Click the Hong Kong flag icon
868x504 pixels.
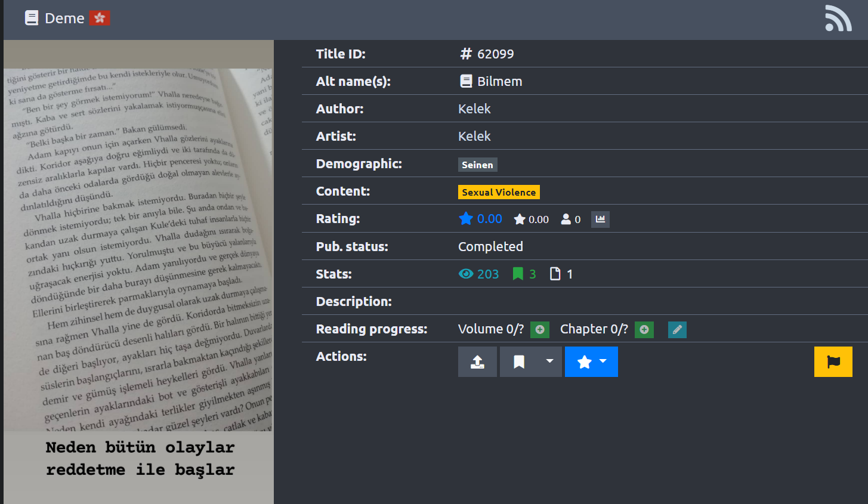click(100, 18)
